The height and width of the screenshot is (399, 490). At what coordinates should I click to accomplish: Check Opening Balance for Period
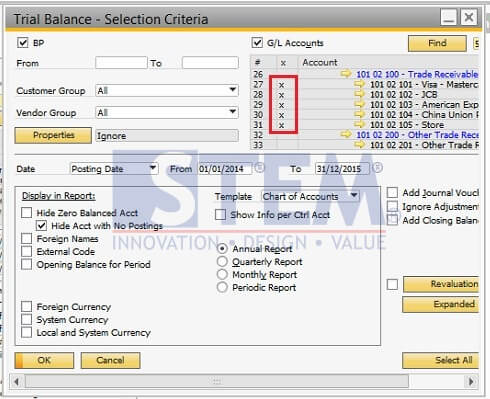point(26,264)
